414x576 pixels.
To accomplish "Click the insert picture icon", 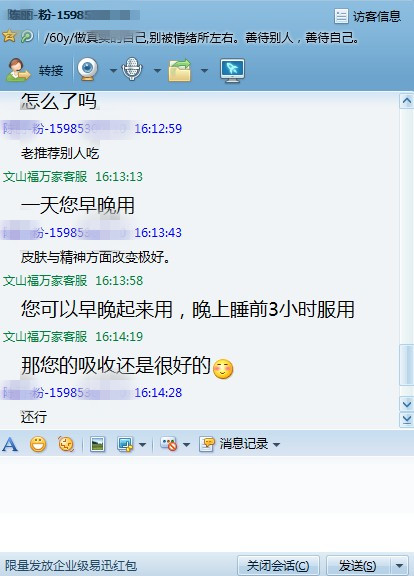I will (97, 444).
